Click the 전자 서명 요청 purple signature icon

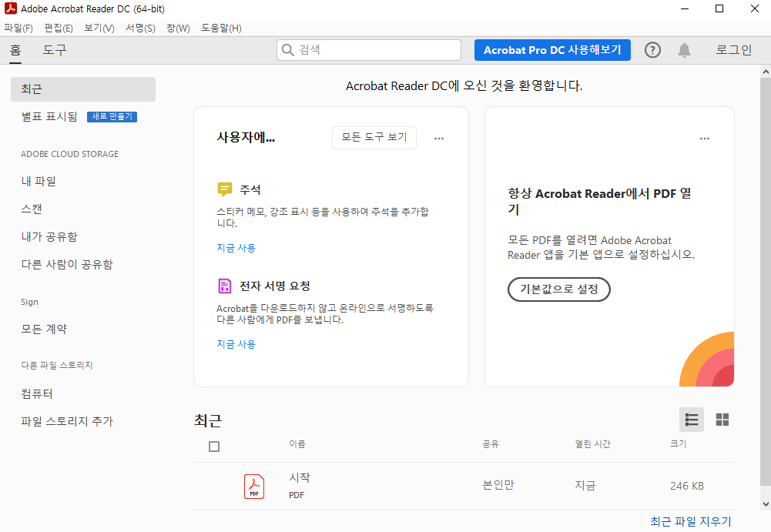tap(224, 285)
